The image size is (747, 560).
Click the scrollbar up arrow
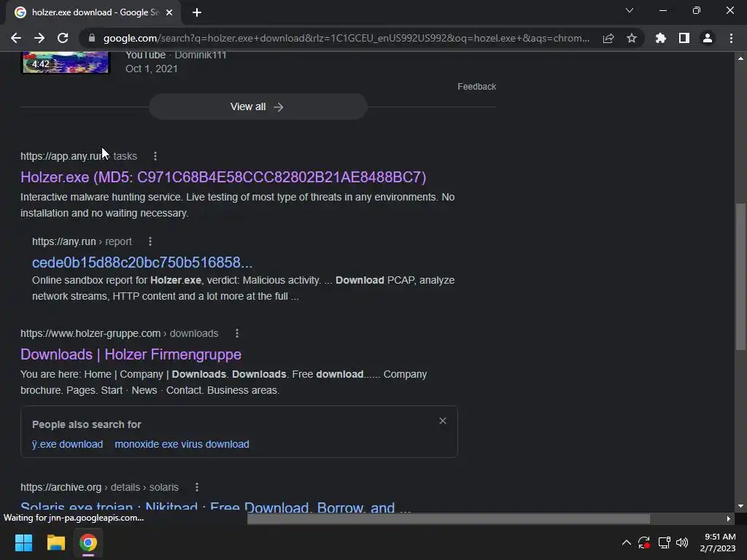(x=740, y=58)
